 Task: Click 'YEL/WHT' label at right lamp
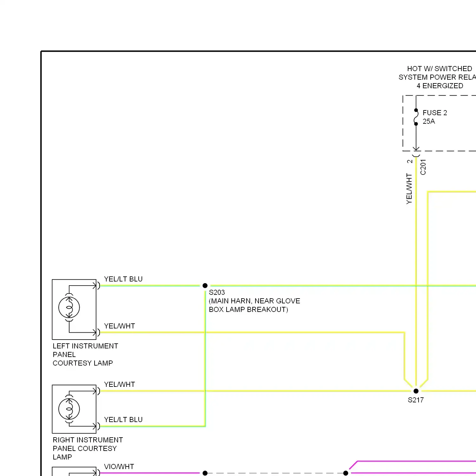pos(120,384)
